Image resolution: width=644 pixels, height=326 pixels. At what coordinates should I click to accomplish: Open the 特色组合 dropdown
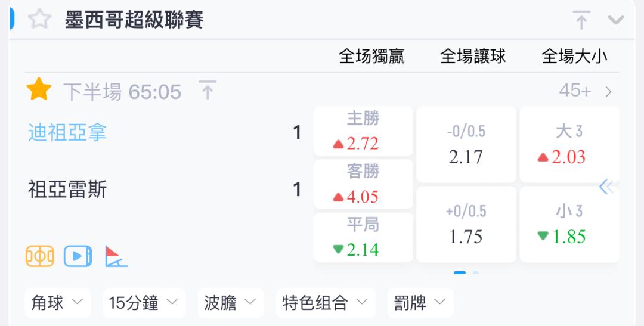[x=326, y=303]
